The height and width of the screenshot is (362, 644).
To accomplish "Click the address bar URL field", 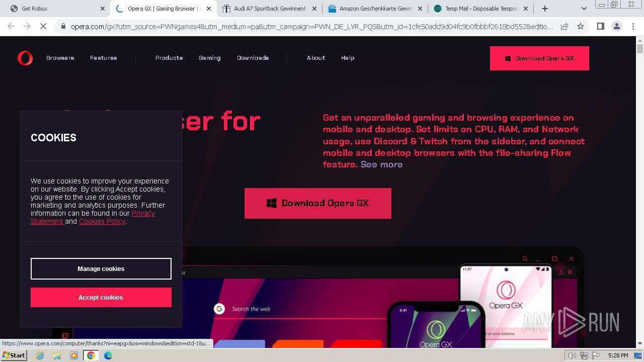I will tap(312, 26).
